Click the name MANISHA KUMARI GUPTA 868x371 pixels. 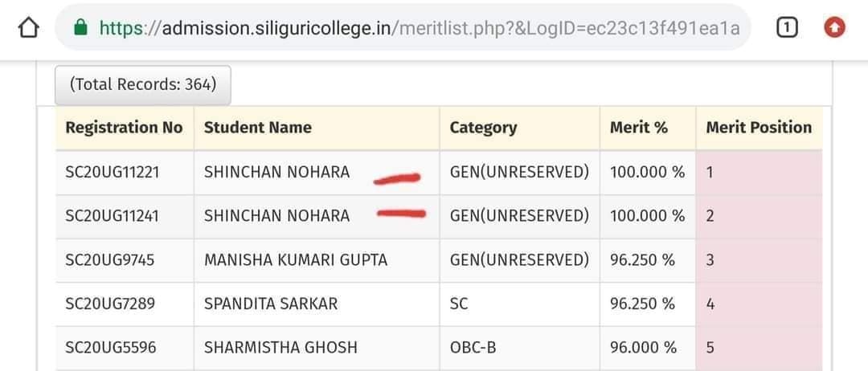pos(296,260)
